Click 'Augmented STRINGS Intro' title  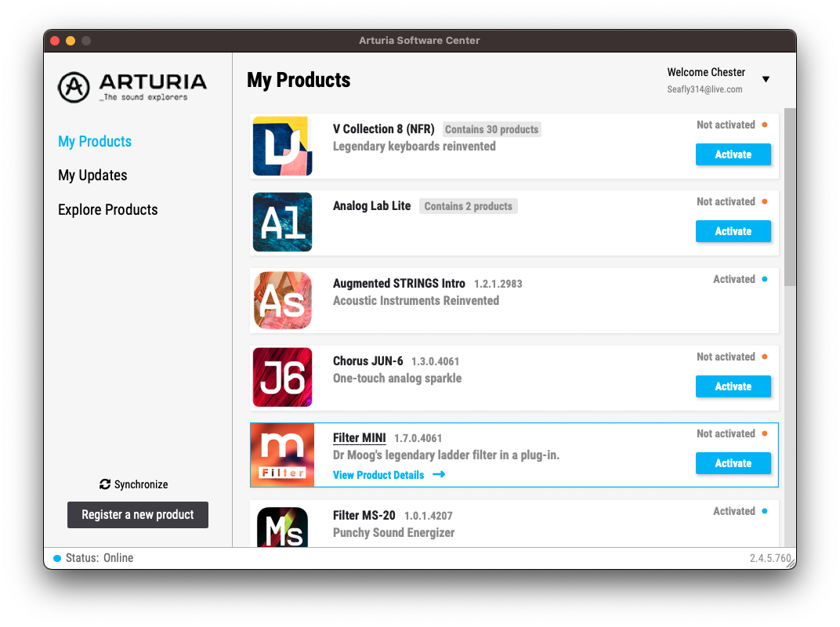(x=399, y=284)
